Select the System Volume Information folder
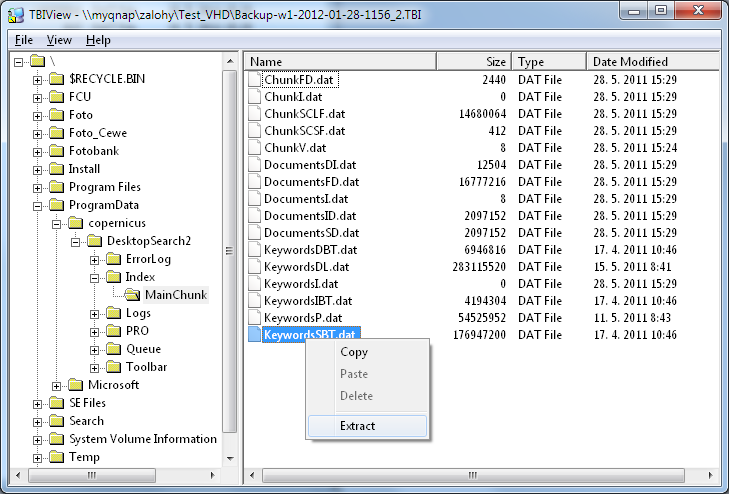Screen dimensions: 729x494 [x=143, y=439]
